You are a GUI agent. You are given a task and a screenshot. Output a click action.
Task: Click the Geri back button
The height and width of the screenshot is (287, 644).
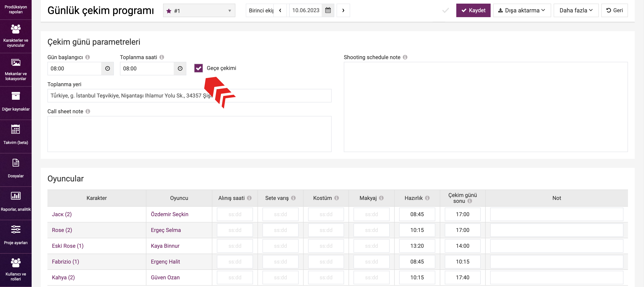tap(614, 10)
